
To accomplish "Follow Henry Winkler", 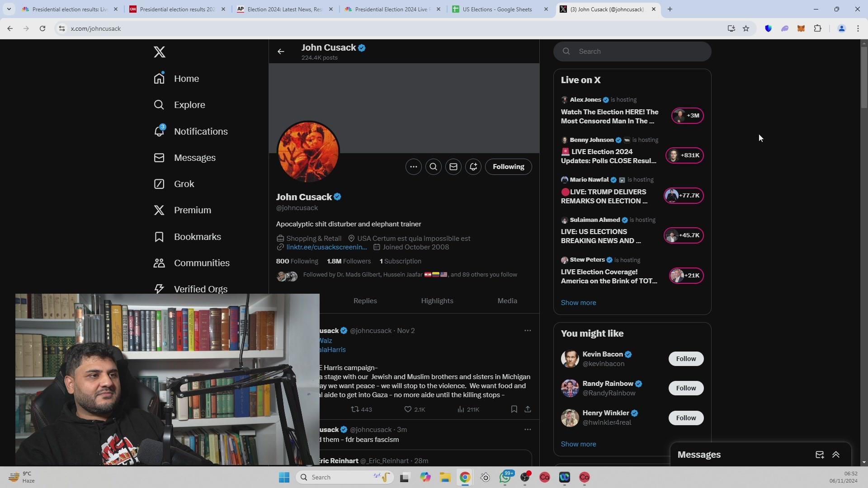I will point(686,418).
